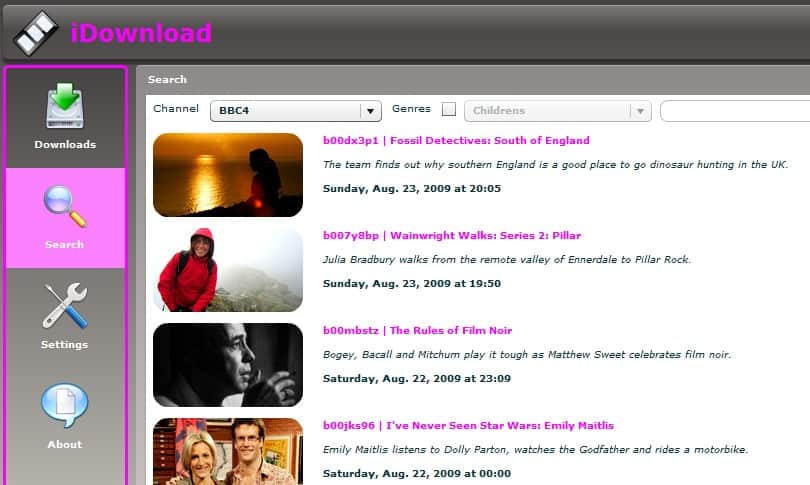Screen dimensions: 810x485
Task: Click the About sidebar label
Action: coord(65,444)
